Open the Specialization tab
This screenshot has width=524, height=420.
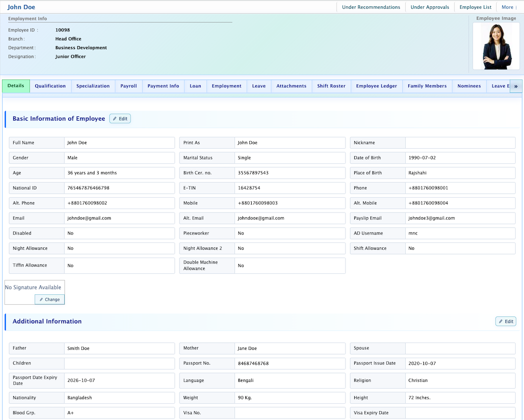(93, 86)
